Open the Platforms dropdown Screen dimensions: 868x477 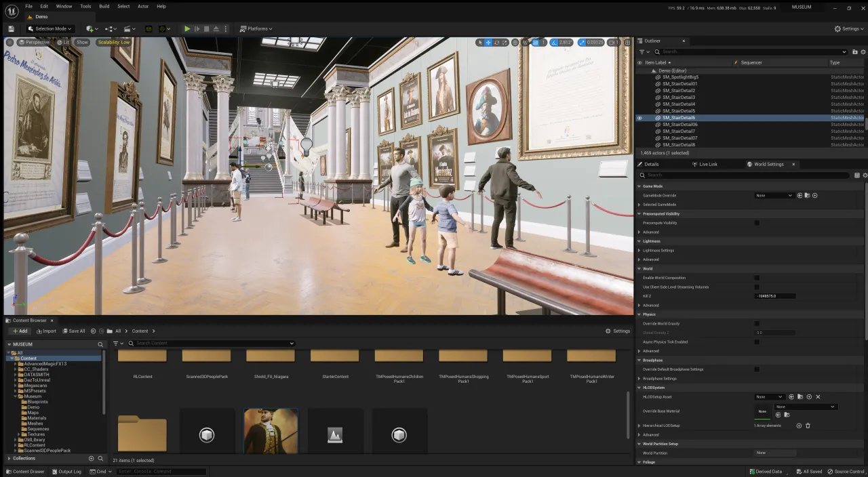click(x=256, y=28)
